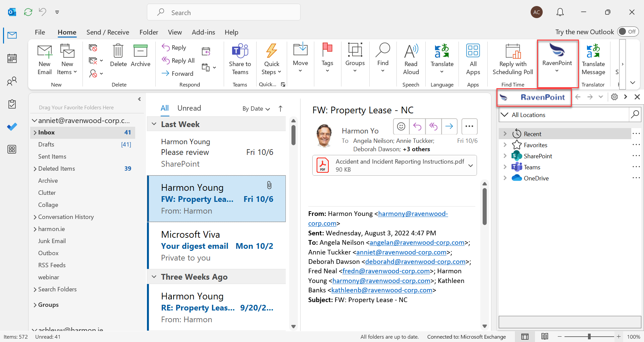The image size is (644, 342).
Task: Click the forward arrow in reading pane
Action: (449, 126)
